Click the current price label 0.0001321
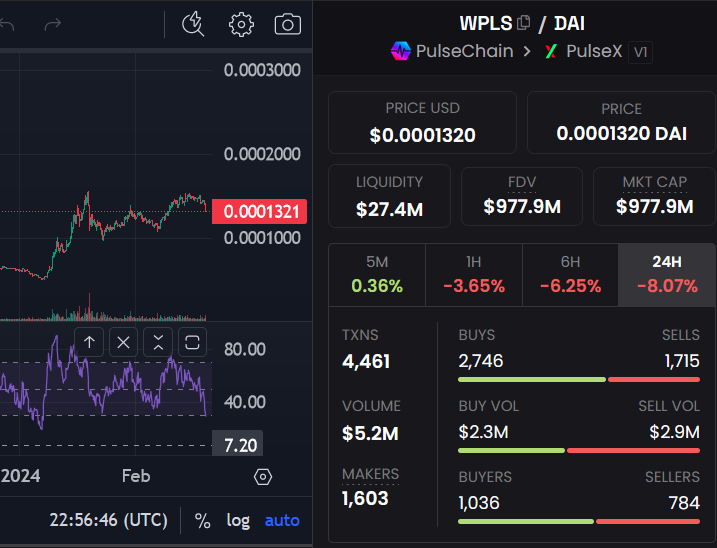Image resolution: width=717 pixels, height=548 pixels. coord(259,212)
